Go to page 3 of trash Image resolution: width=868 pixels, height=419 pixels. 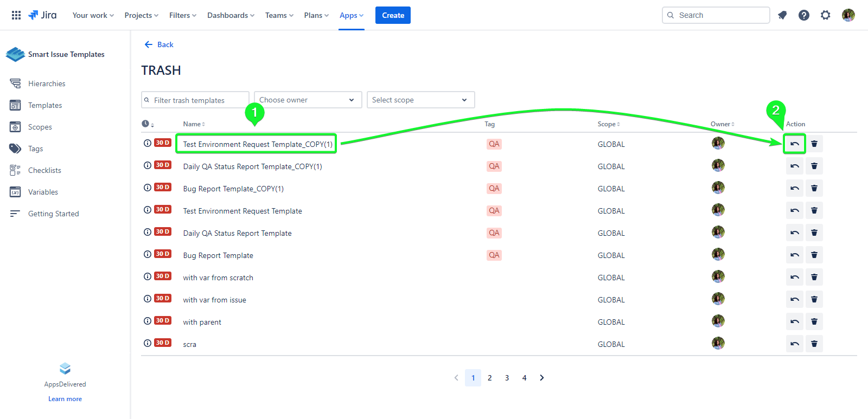point(507,378)
